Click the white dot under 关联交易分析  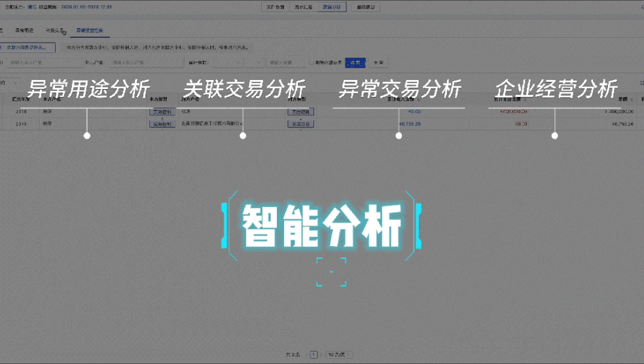(x=243, y=136)
